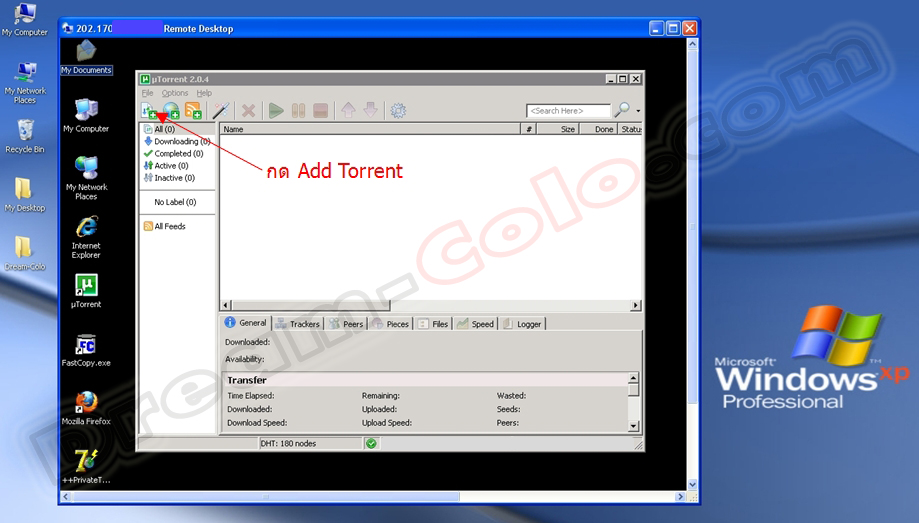Click details pane scroll down arrow

coord(633,426)
